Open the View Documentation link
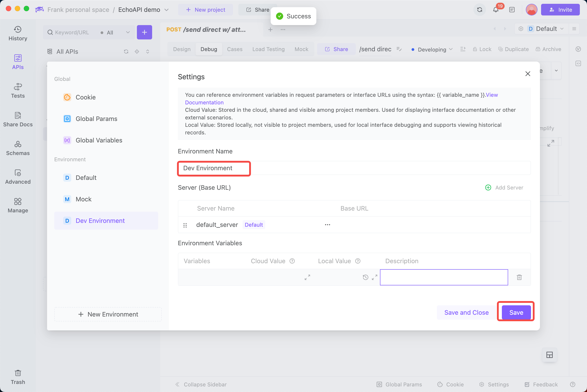This screenshot has height=392, width=587. point(341,99)
